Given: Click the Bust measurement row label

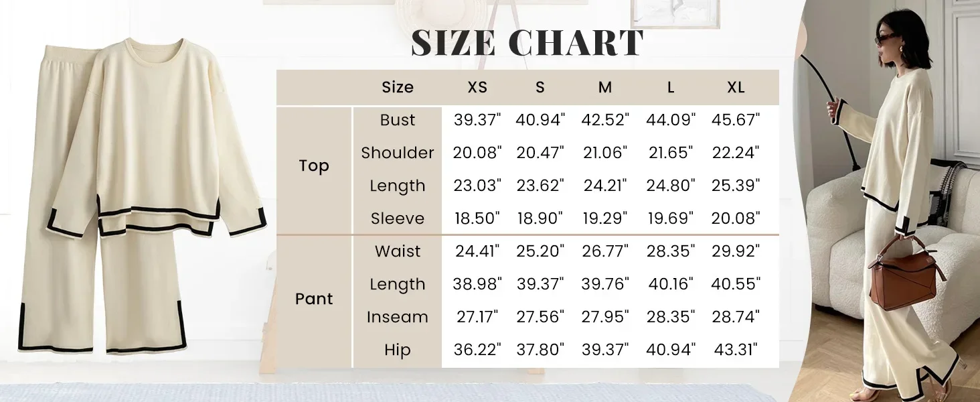Looking at the screenshot, I should click(398, 120).
